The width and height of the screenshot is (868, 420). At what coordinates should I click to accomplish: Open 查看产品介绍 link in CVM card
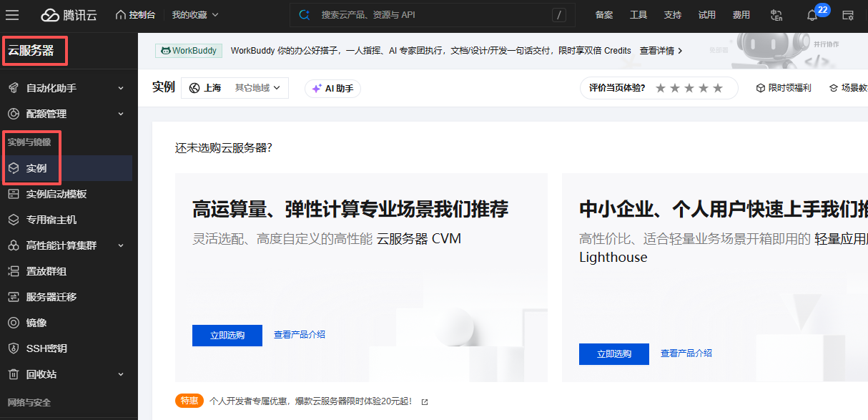click(300, 334)
